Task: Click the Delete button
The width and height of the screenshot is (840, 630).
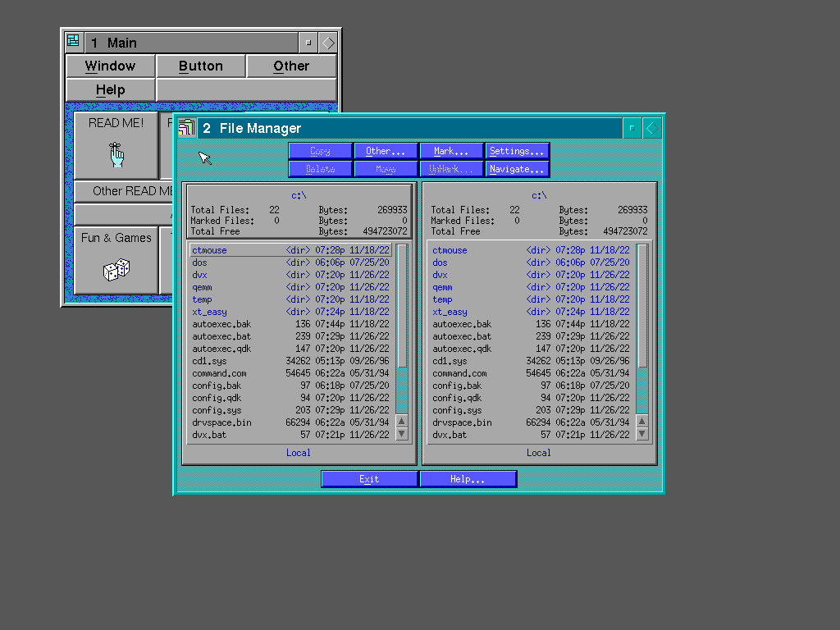Action: [x=321, y=169]
